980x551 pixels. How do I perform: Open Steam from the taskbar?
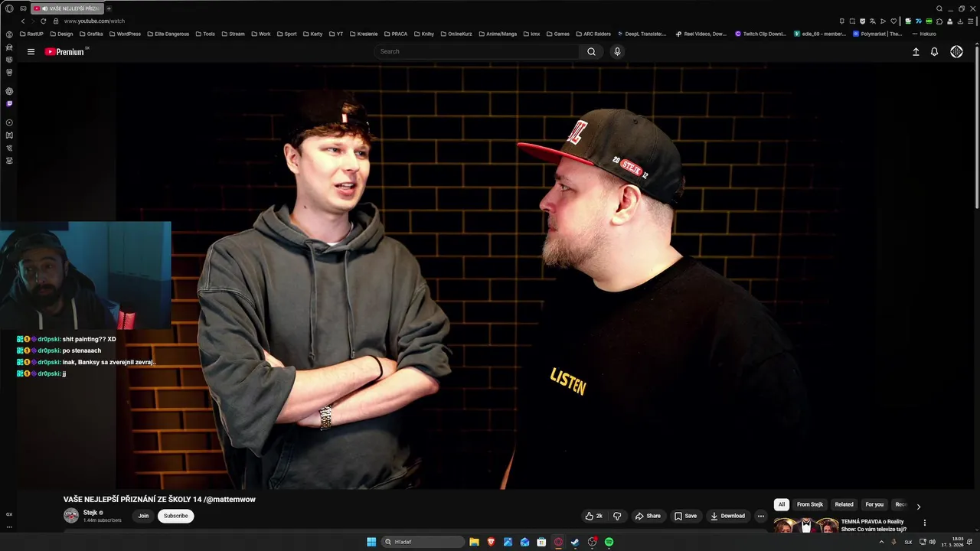[575, 542]
